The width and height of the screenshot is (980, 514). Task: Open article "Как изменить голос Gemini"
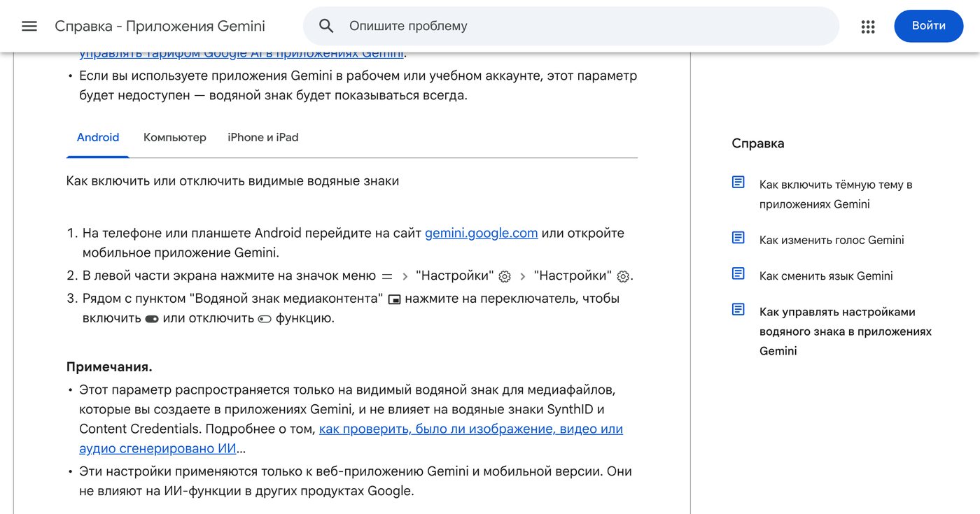(x=832, y=241)
